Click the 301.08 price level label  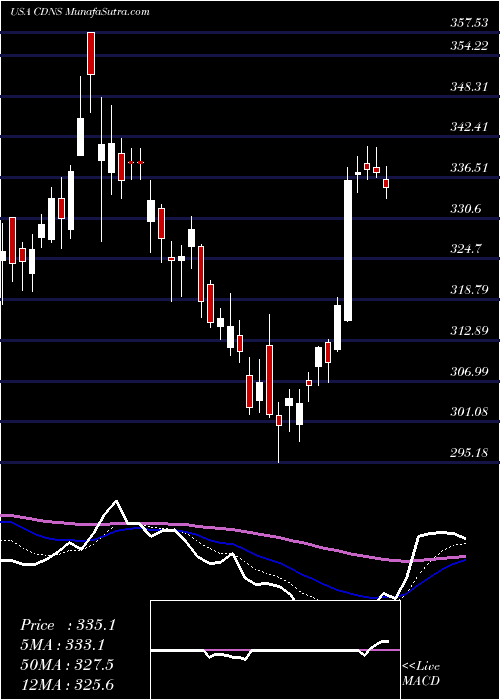(x=468, y=412)
